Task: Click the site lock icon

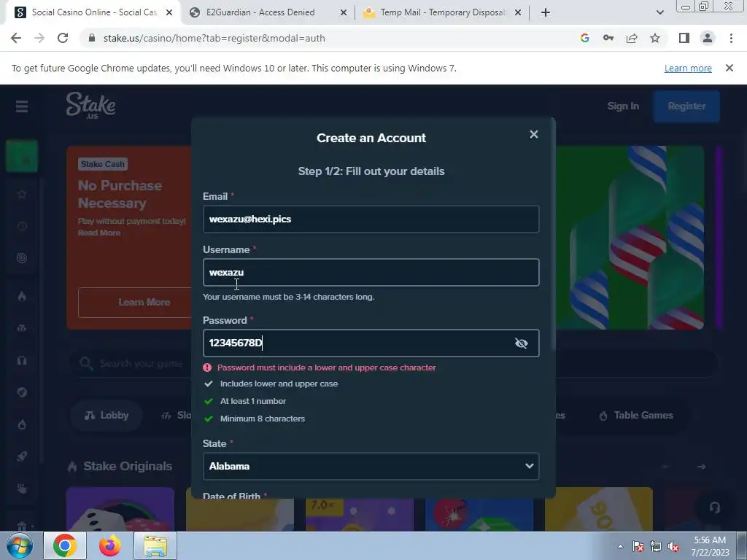Action: 92,38
